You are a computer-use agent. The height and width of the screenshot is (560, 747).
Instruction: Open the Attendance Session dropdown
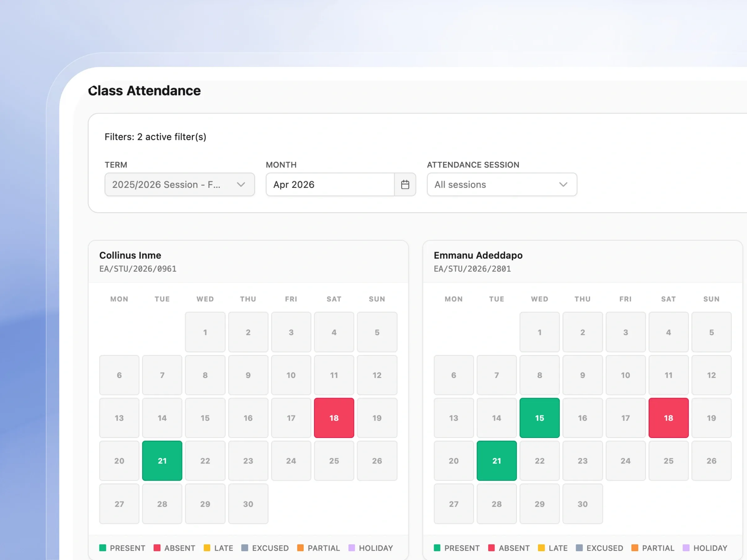[x=502, y=184]
